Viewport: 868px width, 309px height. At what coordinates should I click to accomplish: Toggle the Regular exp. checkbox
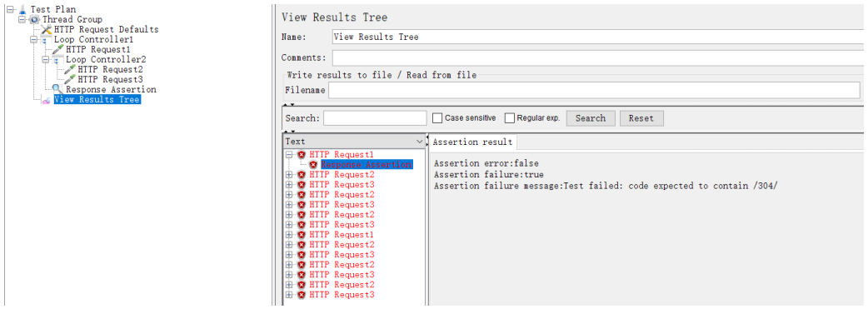click(x=510, y=118)
